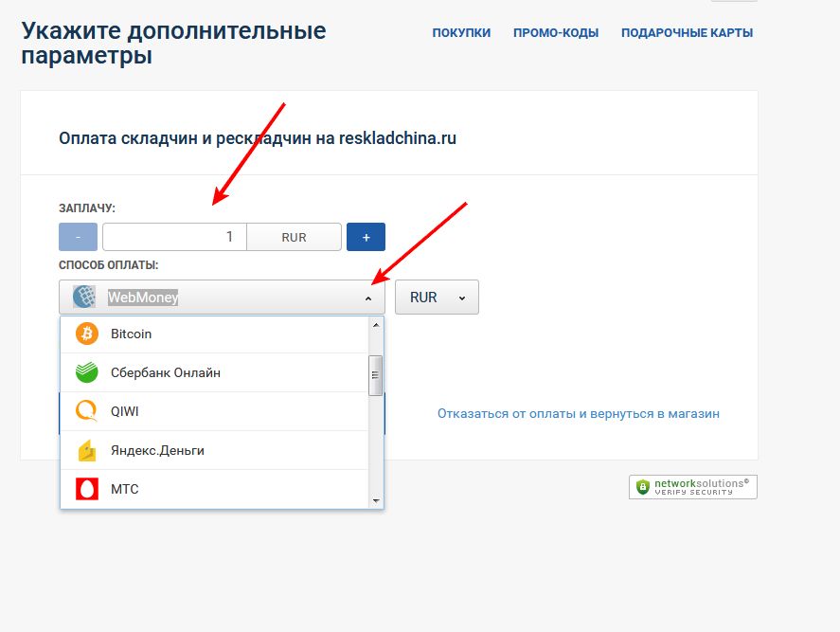Viewport: 840px width, 632px height.
Task: Increase amount with plus button
Action: point(366,237)
